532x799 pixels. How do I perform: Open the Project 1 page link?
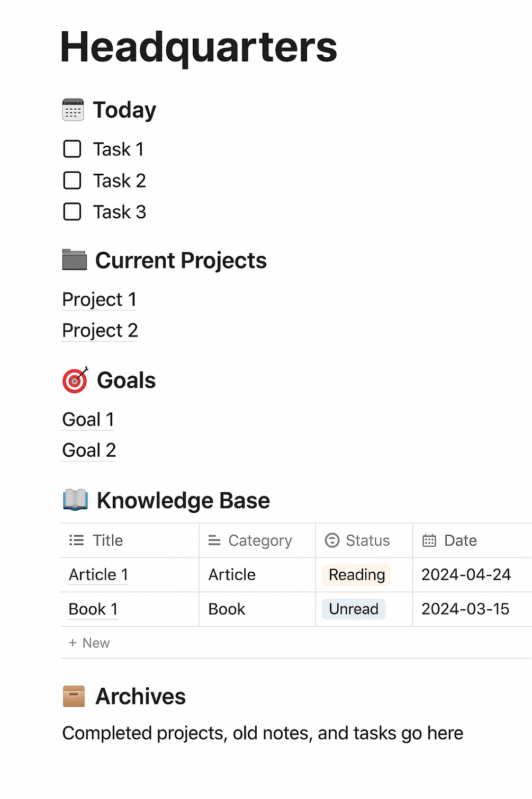coord(99,299)
